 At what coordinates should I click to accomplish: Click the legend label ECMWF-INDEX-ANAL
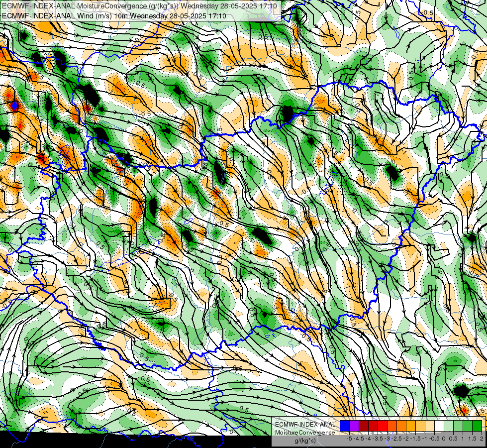[305, 425]
